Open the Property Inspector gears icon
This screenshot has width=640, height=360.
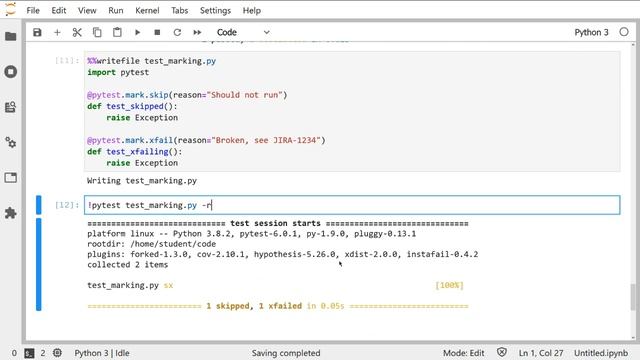[11, 142]
